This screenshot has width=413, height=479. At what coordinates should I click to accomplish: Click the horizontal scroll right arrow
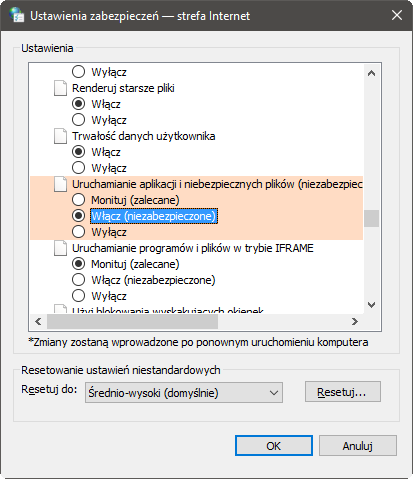point(355,321)
